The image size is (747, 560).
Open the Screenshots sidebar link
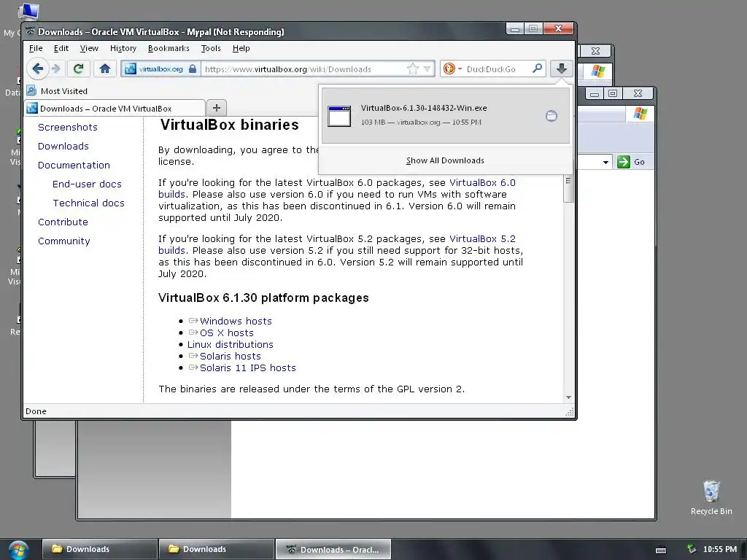pos(68,127)
